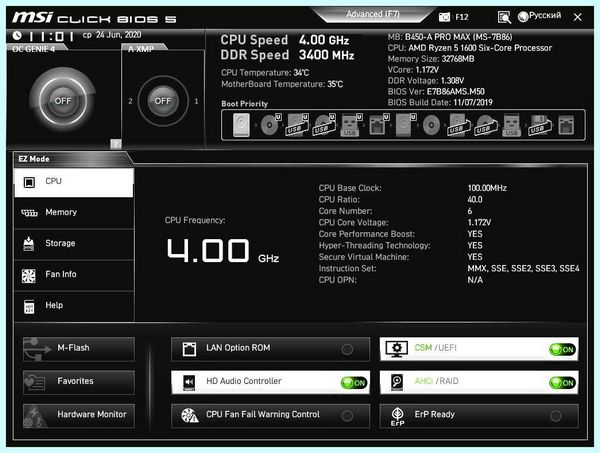Viewport: 600px width, 453px height.
Task: Toggle the OC GENIE 4 OFF knob
Action: tap(63, 101)
